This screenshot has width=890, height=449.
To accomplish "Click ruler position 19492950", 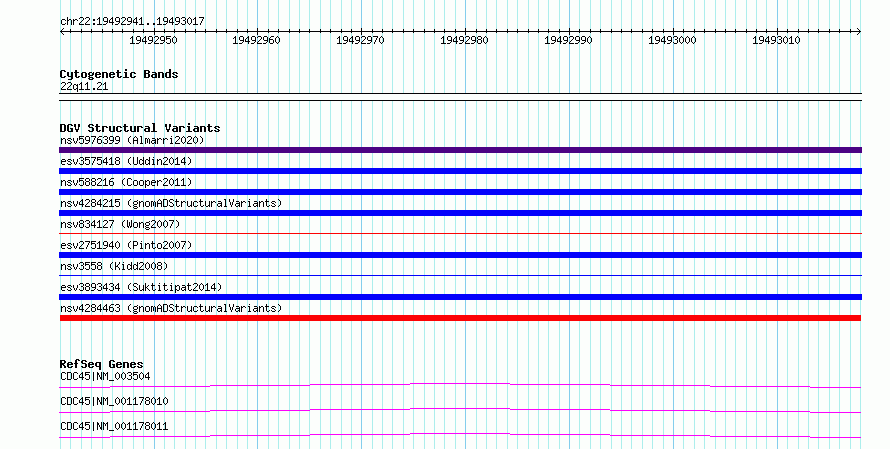I will [153, 40].
